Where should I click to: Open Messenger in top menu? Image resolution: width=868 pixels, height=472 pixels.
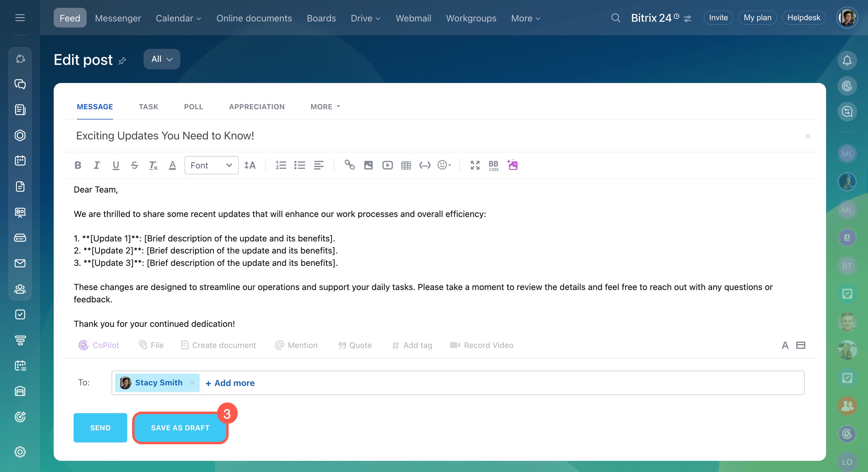click(118, 18)
